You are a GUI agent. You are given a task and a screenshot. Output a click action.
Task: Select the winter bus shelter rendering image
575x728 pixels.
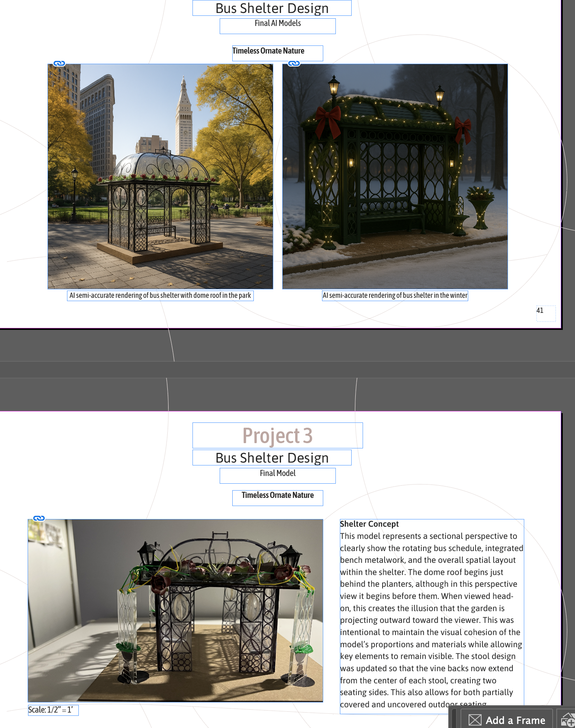point(395,176)
